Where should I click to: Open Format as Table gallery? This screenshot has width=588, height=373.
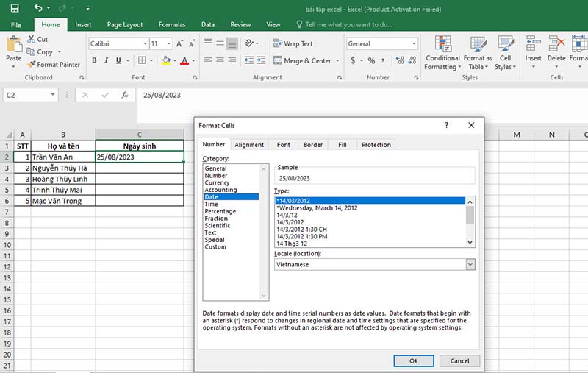[478, 53]
